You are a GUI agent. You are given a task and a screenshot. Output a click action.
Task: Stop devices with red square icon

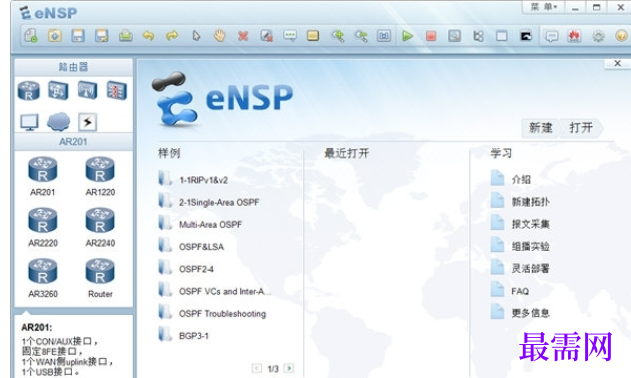[431, 36]
